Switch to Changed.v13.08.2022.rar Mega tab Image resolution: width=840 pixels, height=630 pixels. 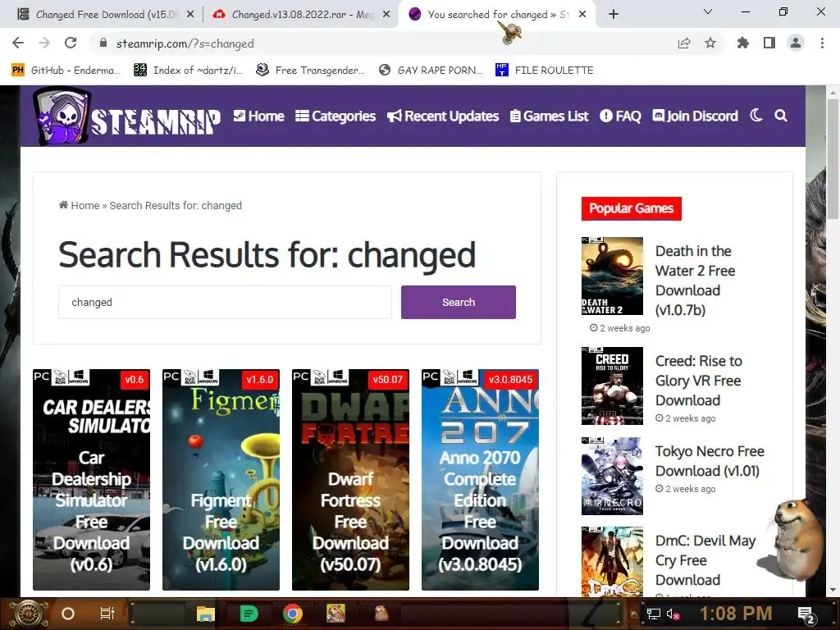302,15
